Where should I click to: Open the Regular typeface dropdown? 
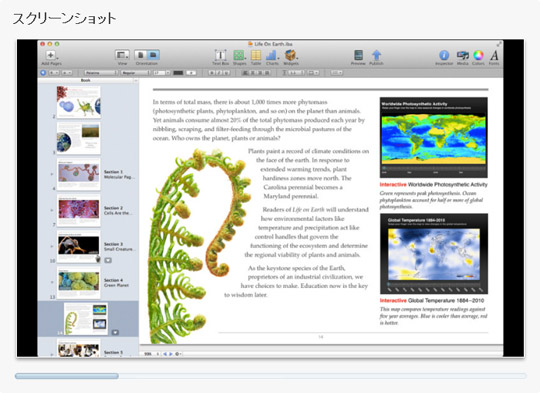click(135, 73)
